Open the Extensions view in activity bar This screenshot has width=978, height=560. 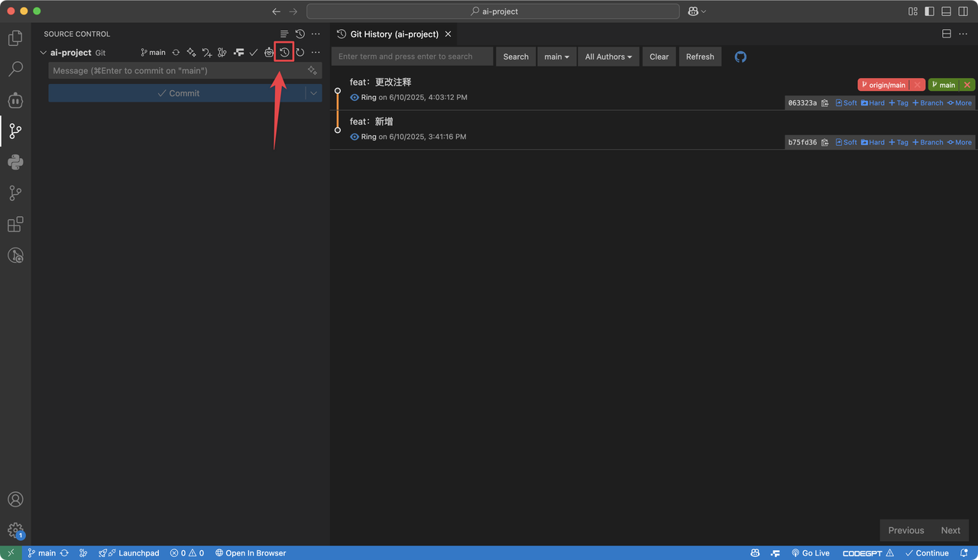coord(15,225)
